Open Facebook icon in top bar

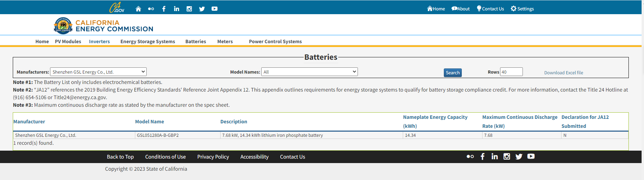pos(164,9)
